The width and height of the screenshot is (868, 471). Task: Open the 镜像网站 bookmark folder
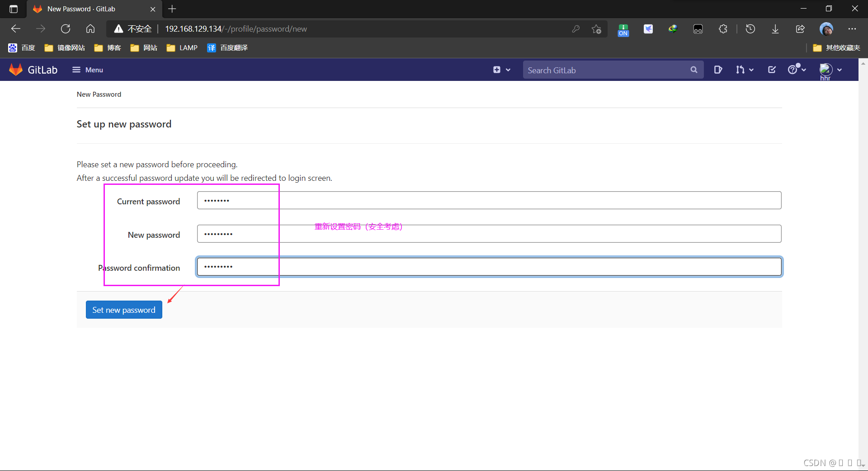pyautogui.click(x=65, y=47)
